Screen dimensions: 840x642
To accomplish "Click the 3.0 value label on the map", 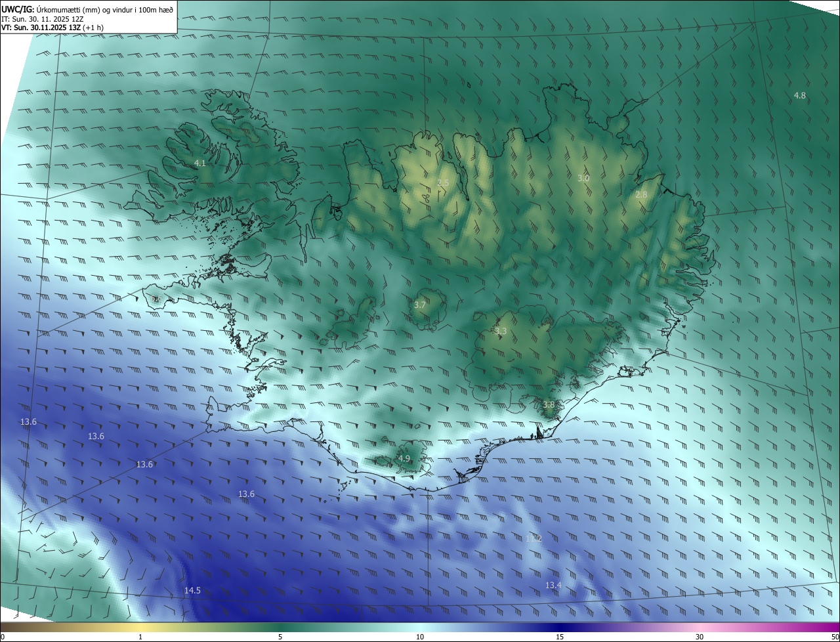I will tap(583, 178).
